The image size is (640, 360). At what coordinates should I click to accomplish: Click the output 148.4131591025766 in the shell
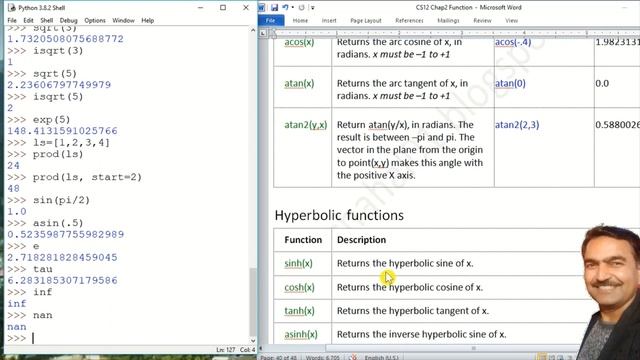[62, 131]
